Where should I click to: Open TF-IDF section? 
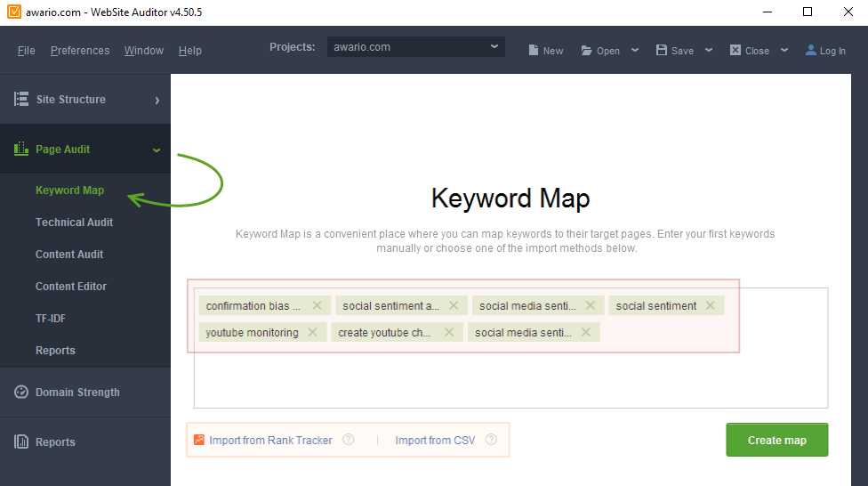pos(51,319)
